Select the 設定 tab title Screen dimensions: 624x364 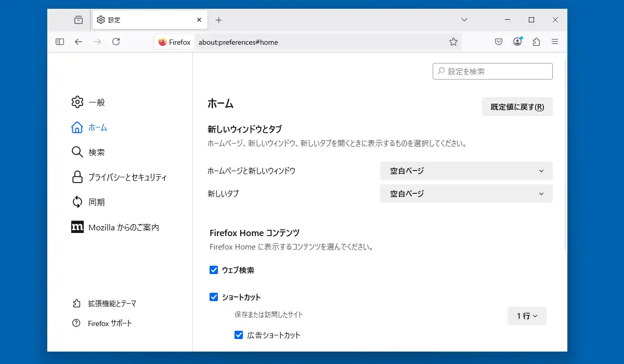(x=114, y=20)
